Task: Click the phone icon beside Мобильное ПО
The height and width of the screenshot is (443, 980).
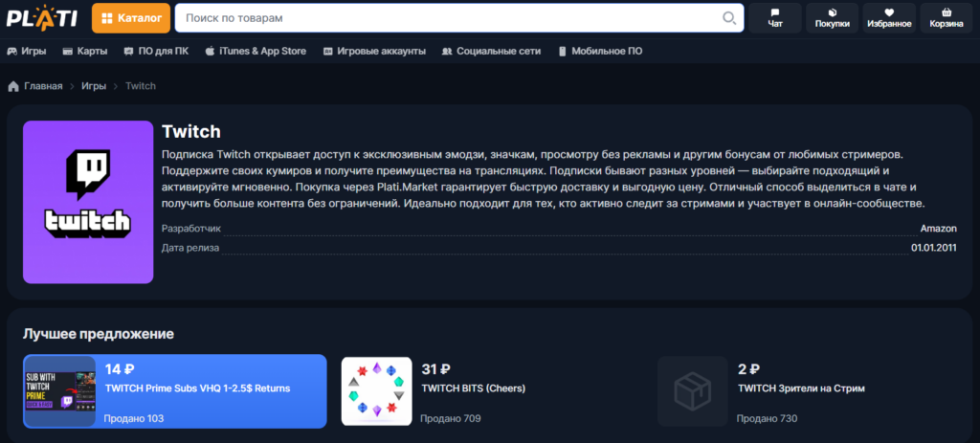Action: pos(562,52)
